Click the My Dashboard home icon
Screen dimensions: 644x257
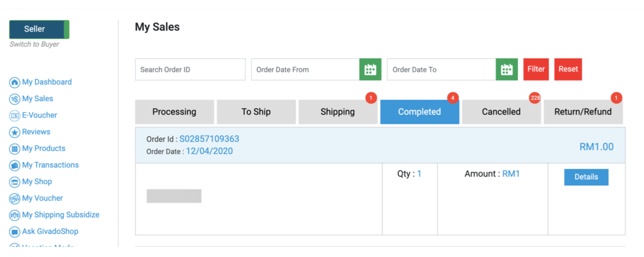(x=14, y=83)
